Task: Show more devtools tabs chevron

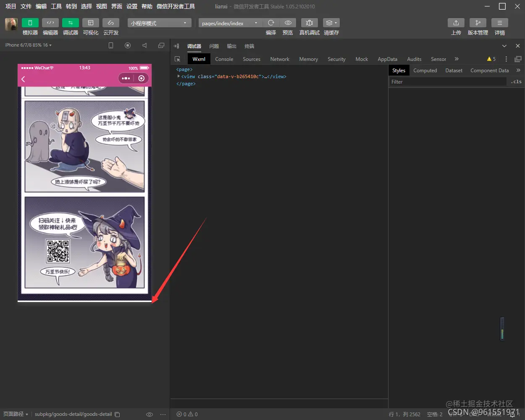Action: click(457, 59)
